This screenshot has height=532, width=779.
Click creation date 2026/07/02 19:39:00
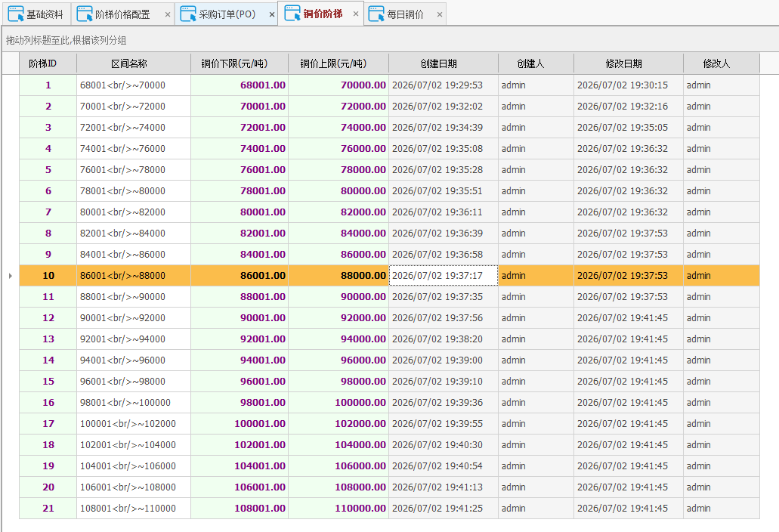[x=444, y=360]
